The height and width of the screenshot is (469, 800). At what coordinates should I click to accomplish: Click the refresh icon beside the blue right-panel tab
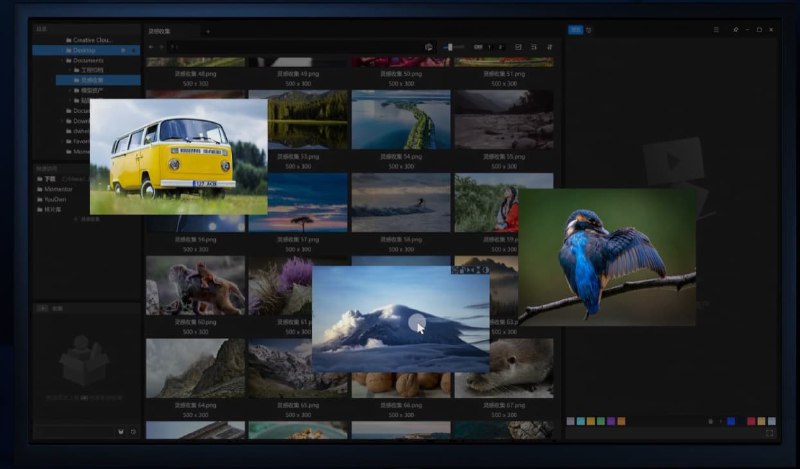589,30
